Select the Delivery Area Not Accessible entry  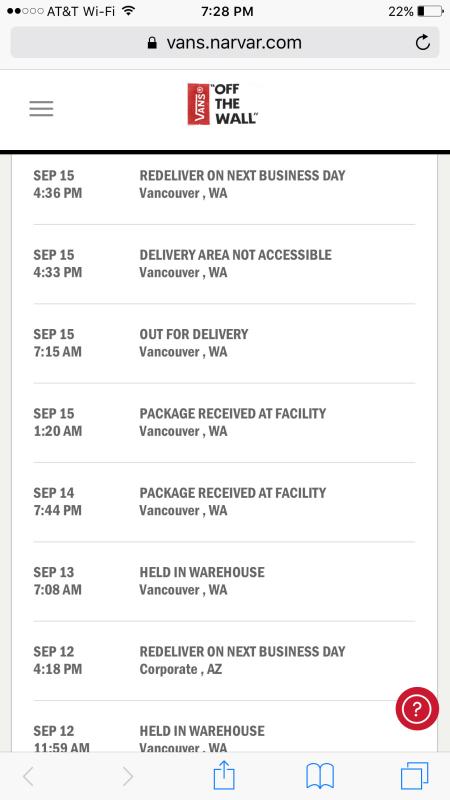(x=224, y=264)
